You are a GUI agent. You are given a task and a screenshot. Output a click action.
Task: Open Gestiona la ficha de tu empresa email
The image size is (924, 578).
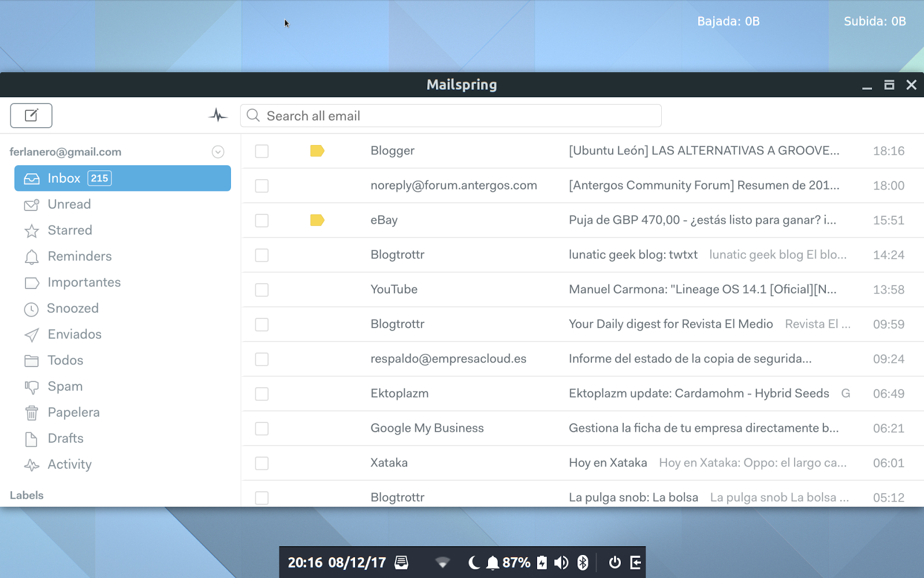coord(583,428)
